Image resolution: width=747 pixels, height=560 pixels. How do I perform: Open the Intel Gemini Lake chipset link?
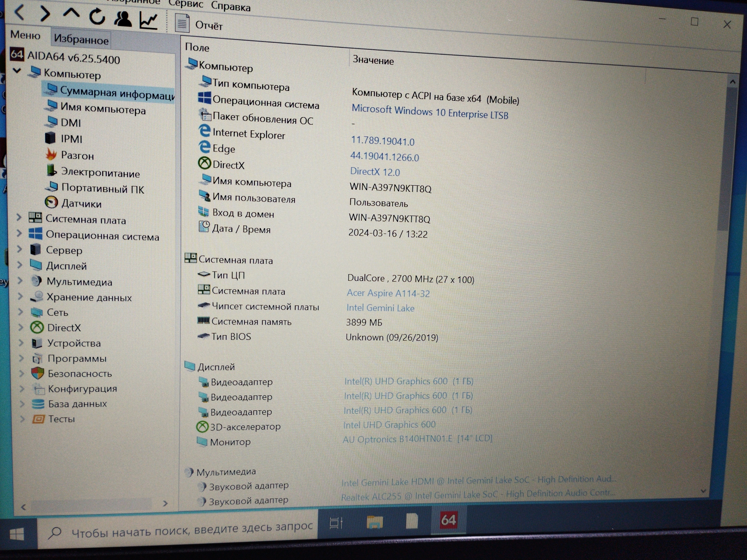pyautogui.click(x=381, y=308)
